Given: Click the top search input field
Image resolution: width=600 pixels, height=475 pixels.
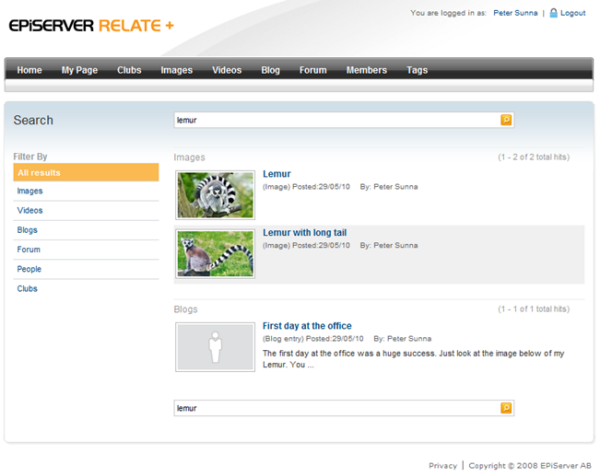Looking at the screenshot, I should pos(335,120).
